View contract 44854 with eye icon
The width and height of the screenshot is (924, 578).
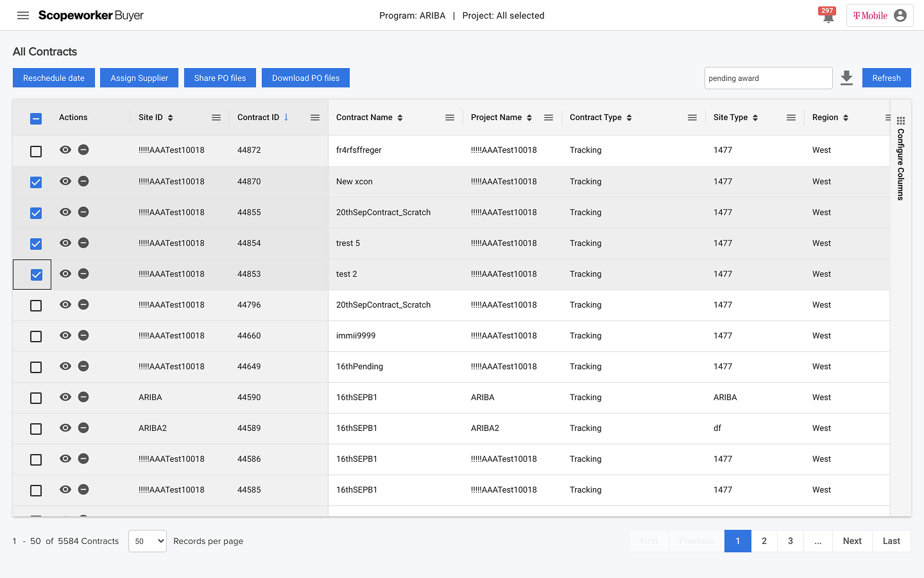tap(65, 243)
